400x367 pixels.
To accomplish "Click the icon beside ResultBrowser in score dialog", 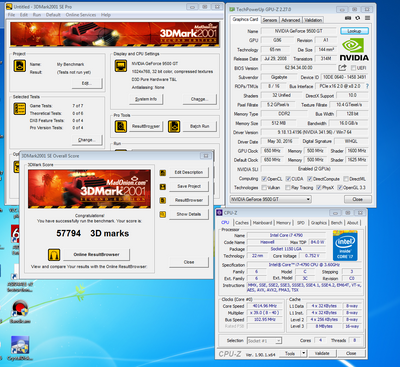I will (x=163, y=200).
